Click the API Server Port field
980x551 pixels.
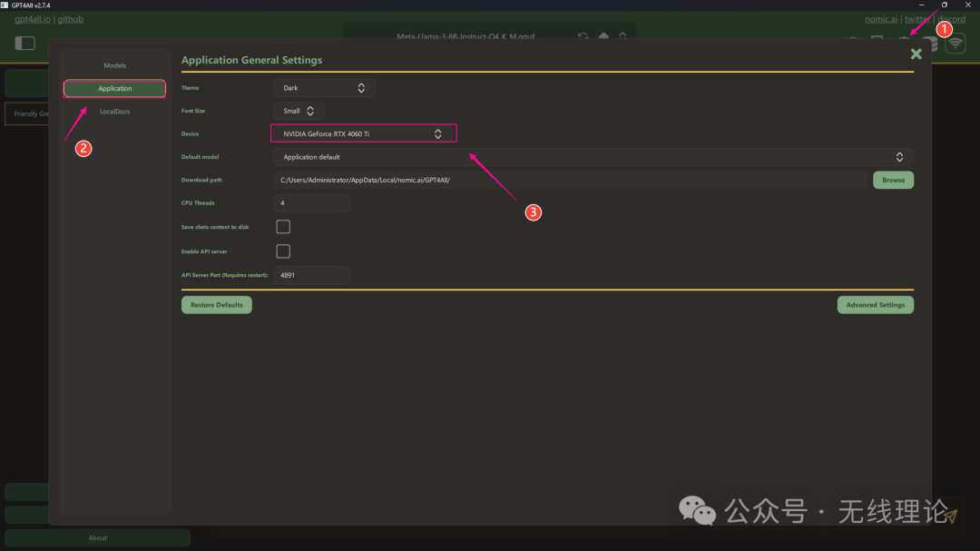point(311,275)
